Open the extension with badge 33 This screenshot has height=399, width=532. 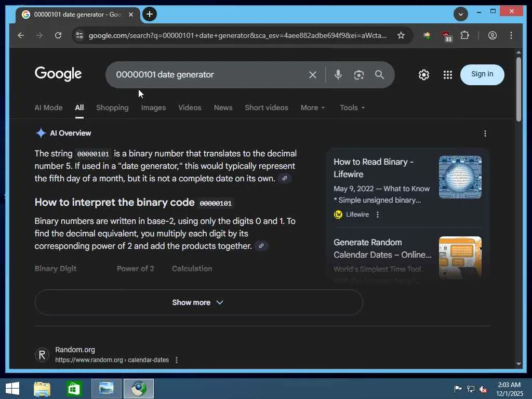point(446,36)
